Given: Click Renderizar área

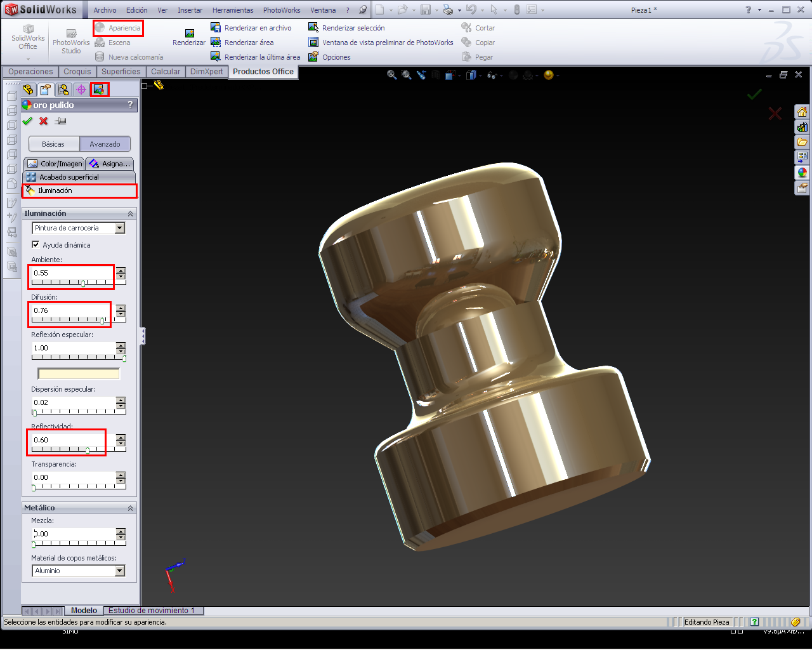Looking at the screenshot, I should point(242,43).
